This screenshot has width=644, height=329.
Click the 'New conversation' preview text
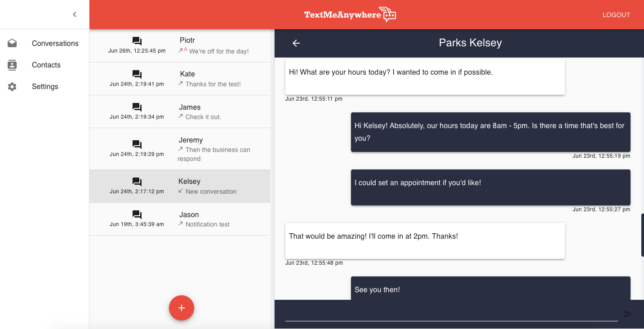pos(211,191)
